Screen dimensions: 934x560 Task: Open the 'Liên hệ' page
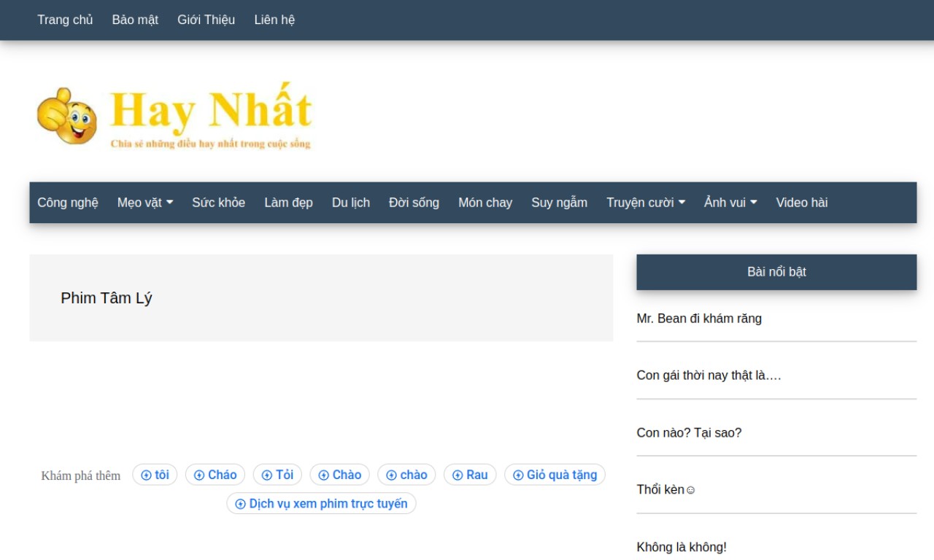coord(274,20)
